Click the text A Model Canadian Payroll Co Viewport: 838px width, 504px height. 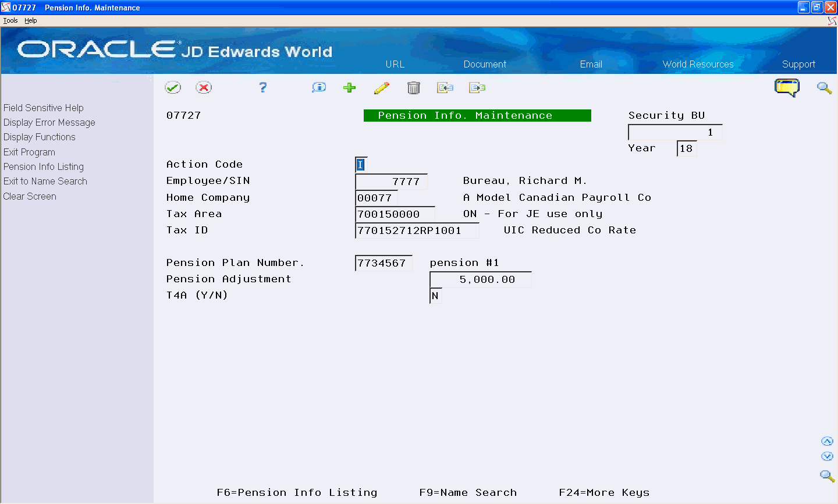[x=557, y=197]
